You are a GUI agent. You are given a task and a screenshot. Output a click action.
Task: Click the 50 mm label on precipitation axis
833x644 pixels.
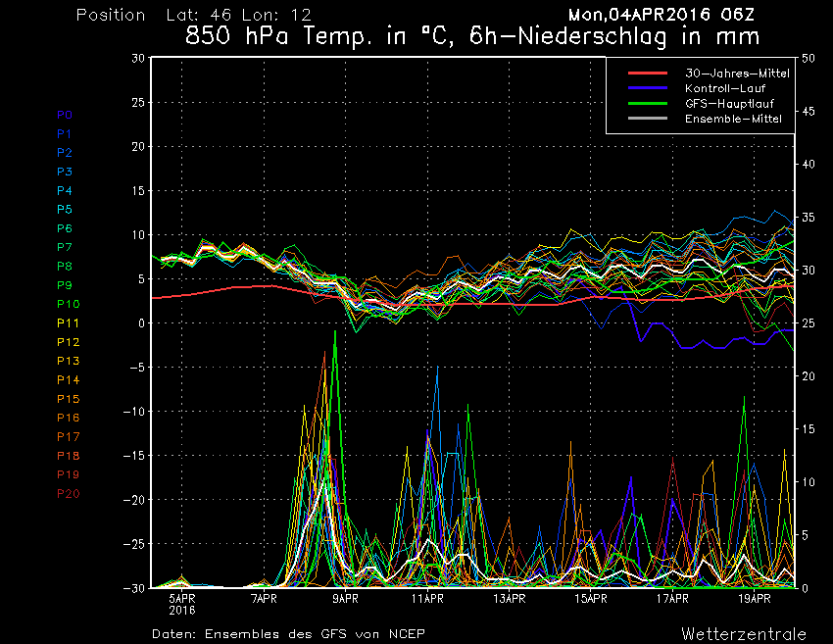808,58
